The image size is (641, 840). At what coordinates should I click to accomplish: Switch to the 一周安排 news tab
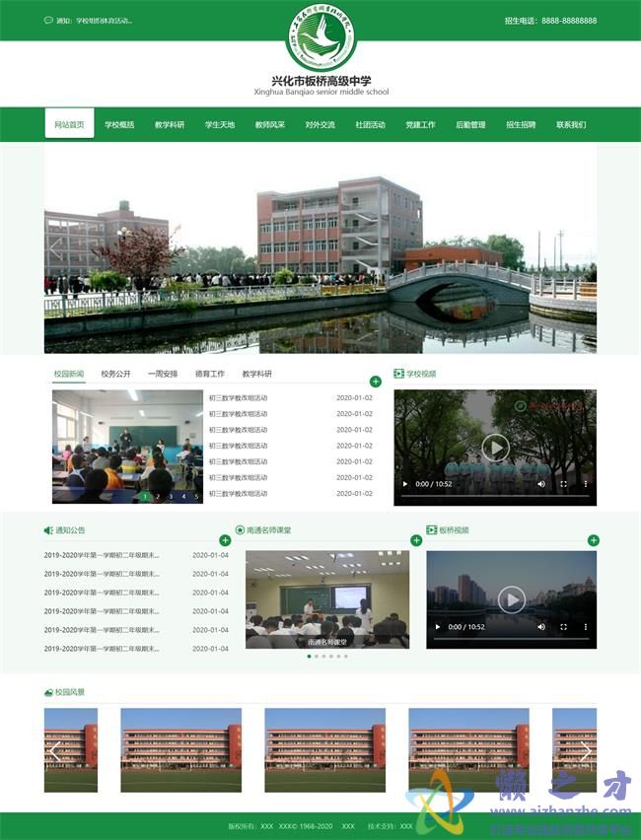click(163, 374)
